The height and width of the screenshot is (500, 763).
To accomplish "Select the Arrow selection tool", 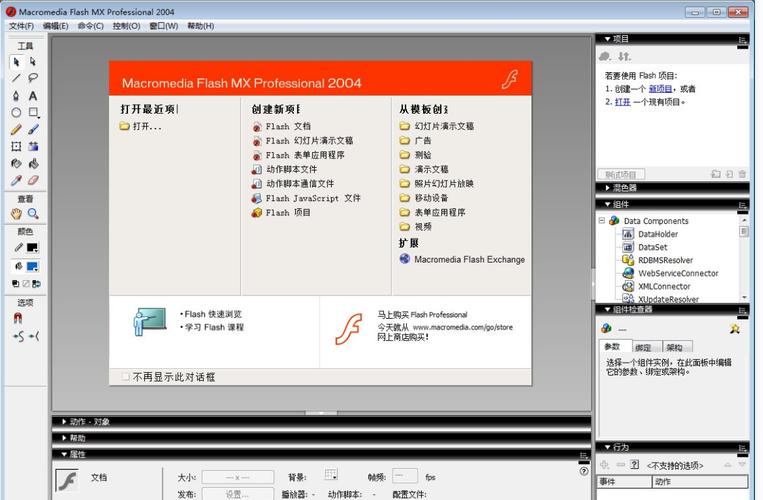I will (17, 62).
